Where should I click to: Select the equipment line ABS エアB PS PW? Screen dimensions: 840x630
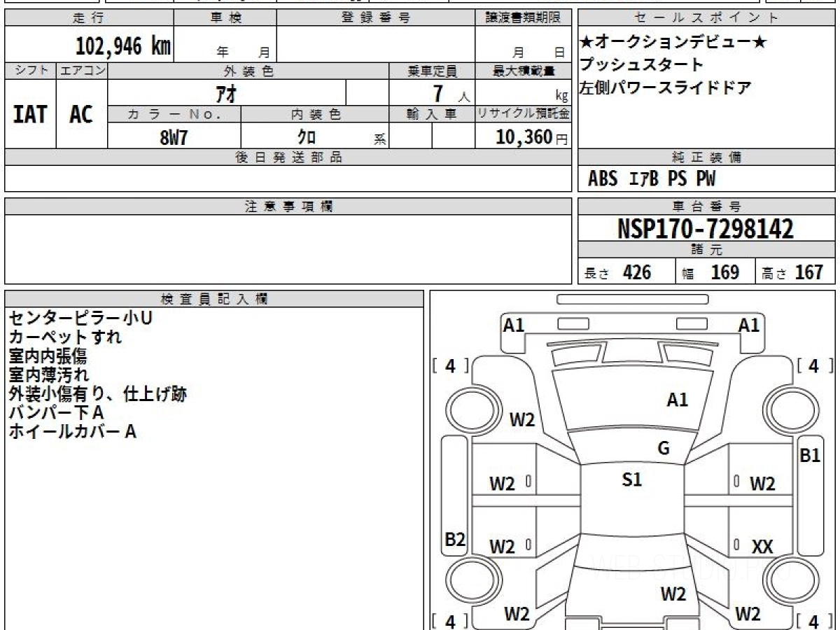pos(652,179)
